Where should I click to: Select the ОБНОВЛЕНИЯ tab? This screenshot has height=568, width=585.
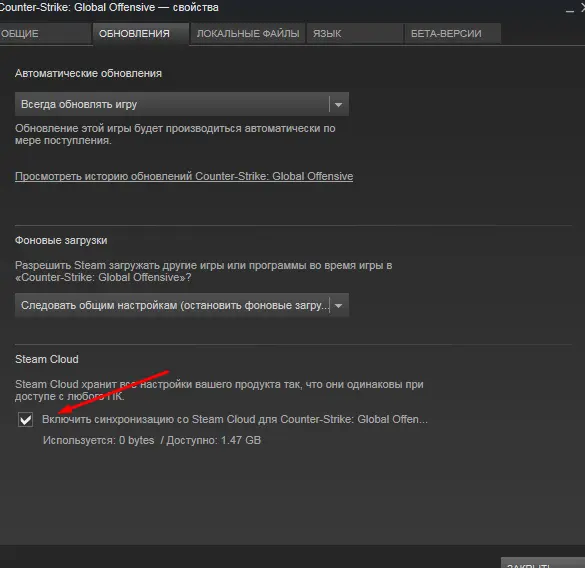coord(141,34)
